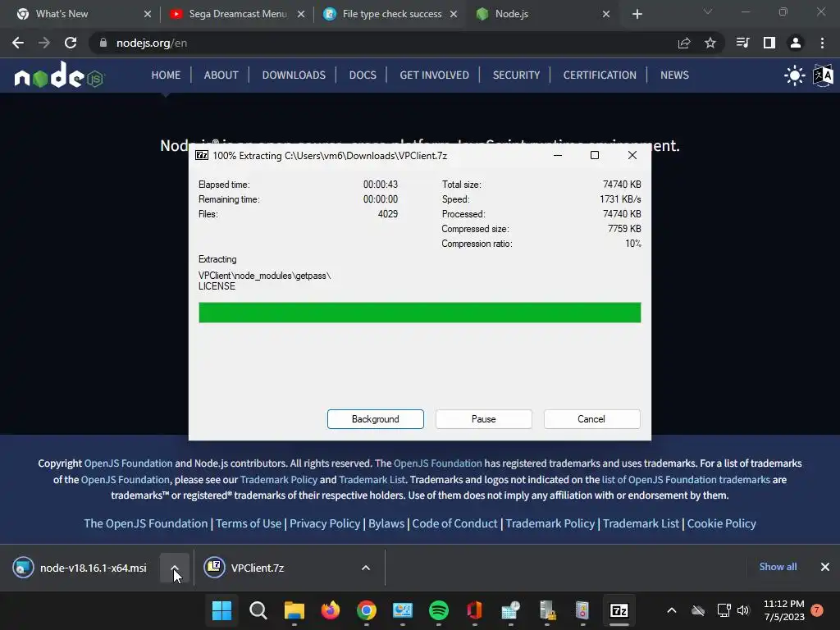The width and height of the screenshot is (840, 630).
Task: Open the Privacy Policy link
Action: point(325,523)
